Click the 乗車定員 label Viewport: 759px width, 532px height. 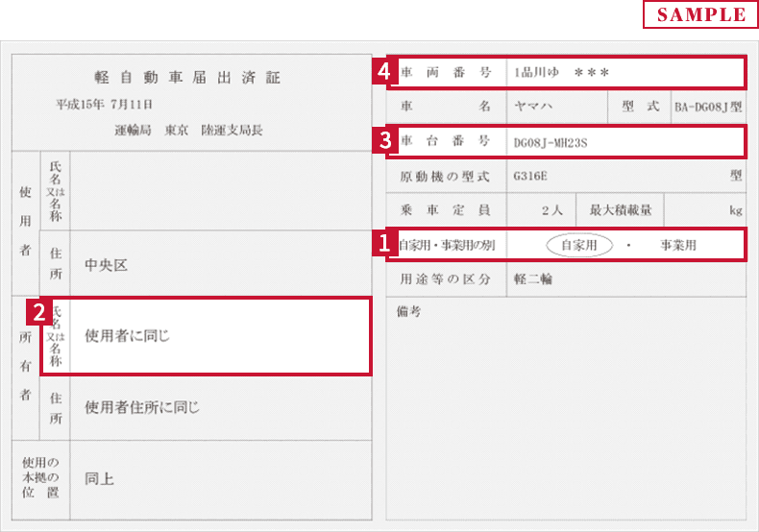[x=446, y=210]
